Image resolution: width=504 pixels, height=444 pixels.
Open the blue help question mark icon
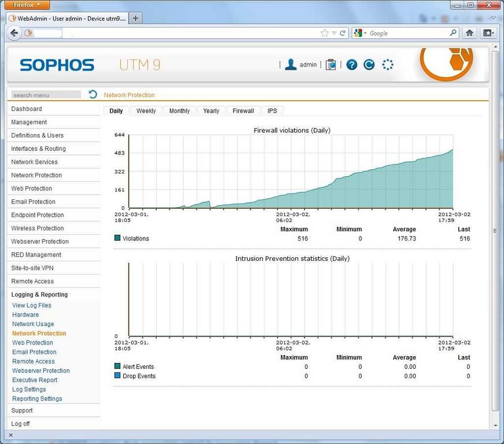[352, 65]
